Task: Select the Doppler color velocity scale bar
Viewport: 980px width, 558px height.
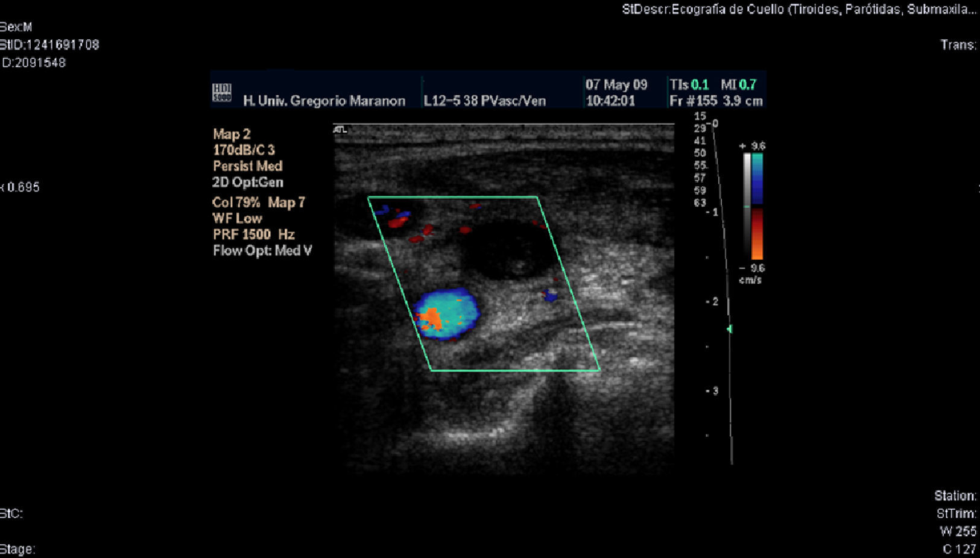Action: pyautogui.click(x=757, y=206)
